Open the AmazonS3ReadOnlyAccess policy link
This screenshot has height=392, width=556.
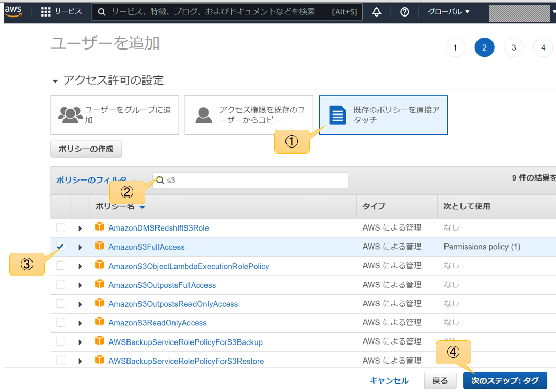pos(157,323)
